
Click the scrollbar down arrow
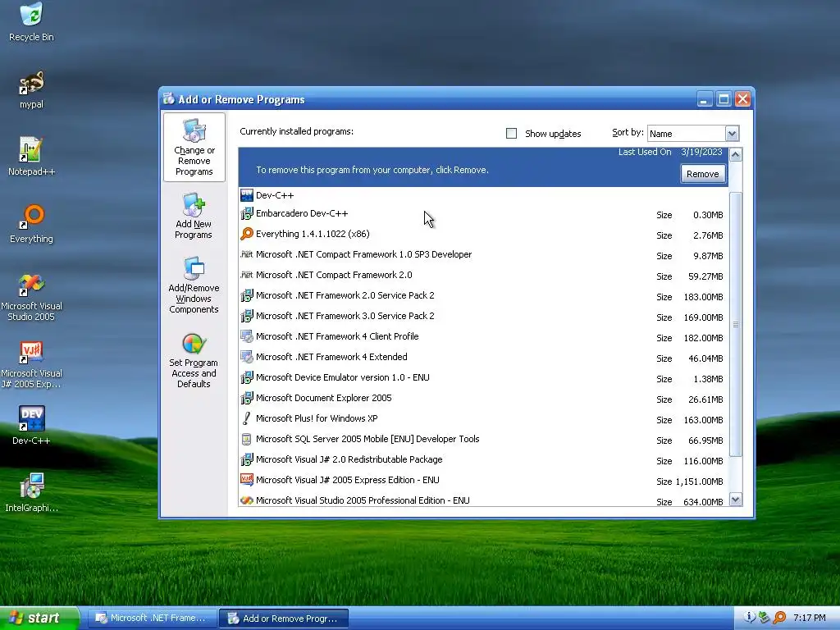(736, 500)
